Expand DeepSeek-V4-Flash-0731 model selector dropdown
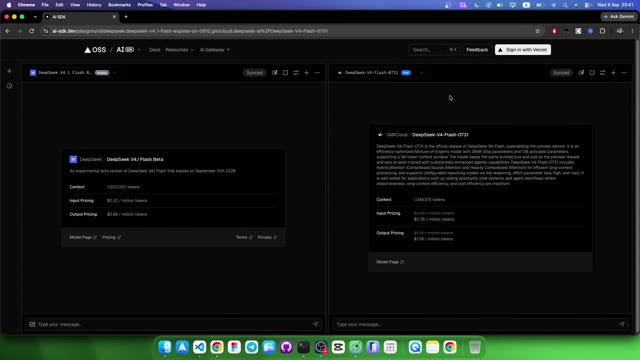 (380, 73)
